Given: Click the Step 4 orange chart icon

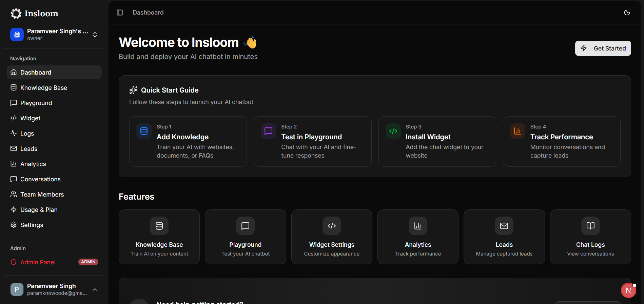Looking at the screenshot, I should pyautogui.click(x=518, y=131).
